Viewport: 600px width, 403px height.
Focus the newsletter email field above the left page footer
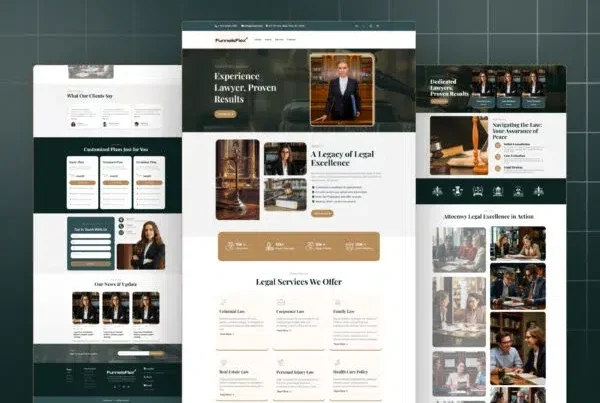[134, 353]
